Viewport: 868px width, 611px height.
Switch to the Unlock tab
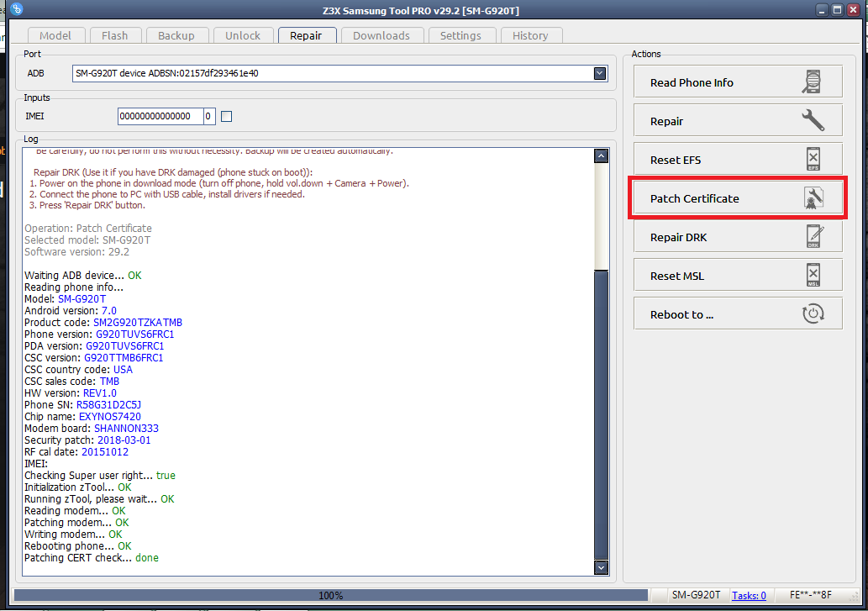click(243, 35)
